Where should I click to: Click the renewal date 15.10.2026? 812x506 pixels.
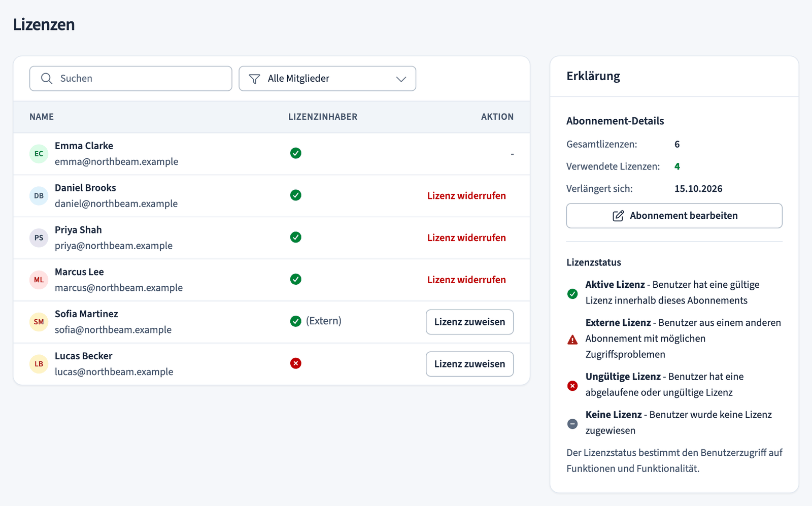698,189
